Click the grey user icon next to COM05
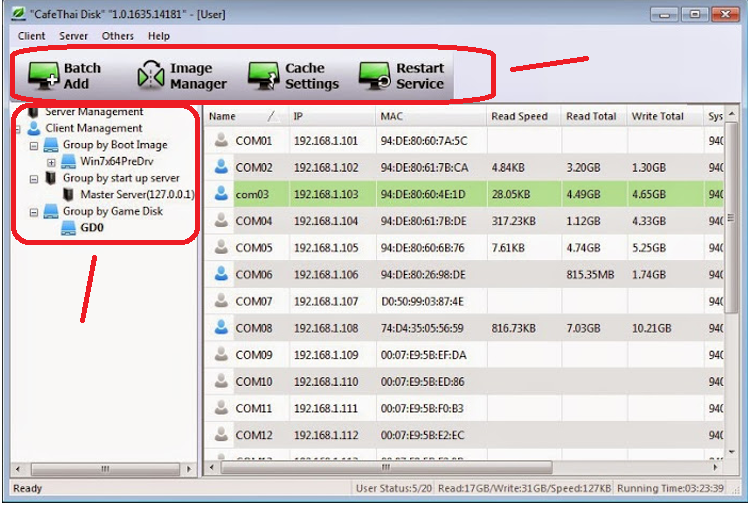The height and width of the screenshot is (505, 748). pyautogui.click(x=221, y=247)
